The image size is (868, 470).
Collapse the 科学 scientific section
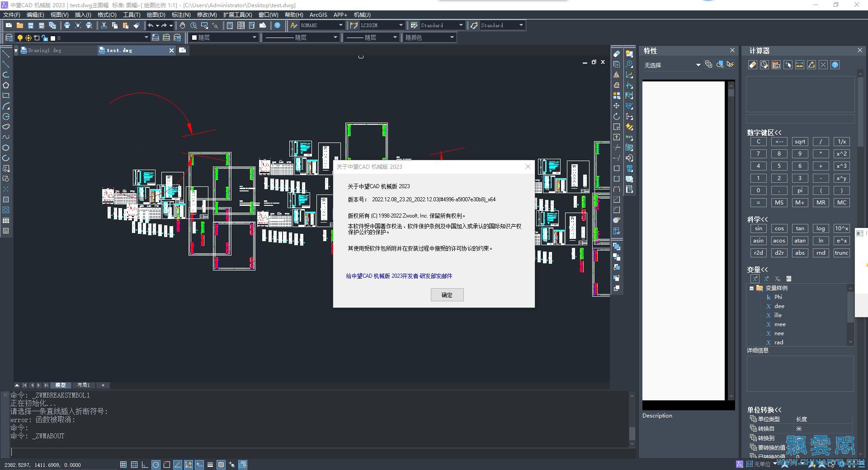pyautogui.click(x=758, y=219)
